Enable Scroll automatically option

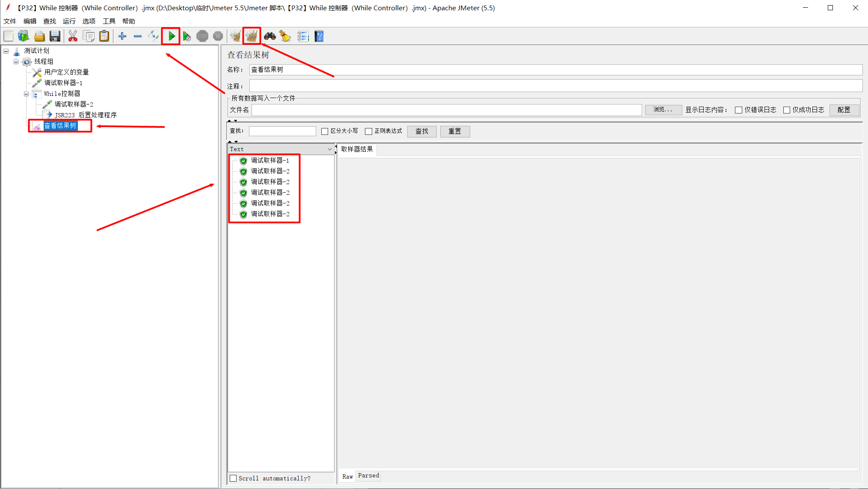tap(233, 478)
